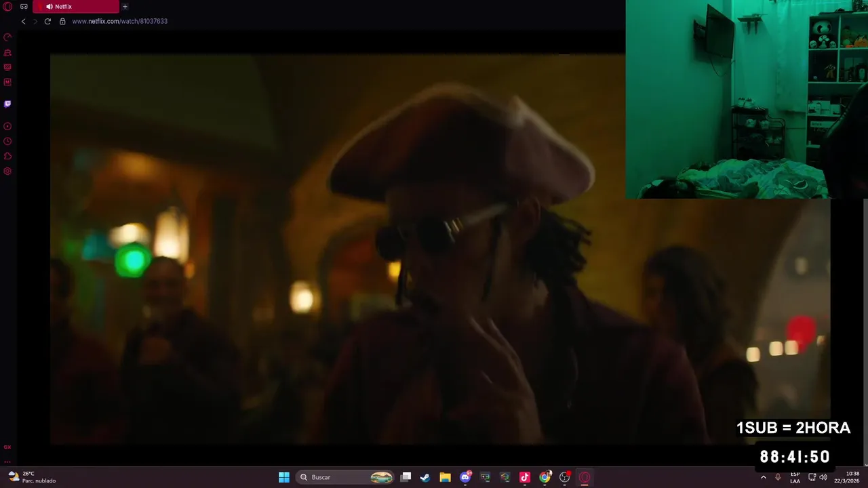
Task: Open Task View in taskbar
Action: click(x=406, y=477)
